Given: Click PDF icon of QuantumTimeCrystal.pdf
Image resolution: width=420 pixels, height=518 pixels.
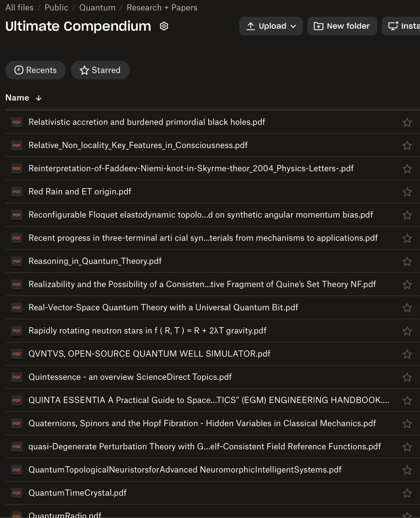Looking at the screenshot, I should (16, 493).
